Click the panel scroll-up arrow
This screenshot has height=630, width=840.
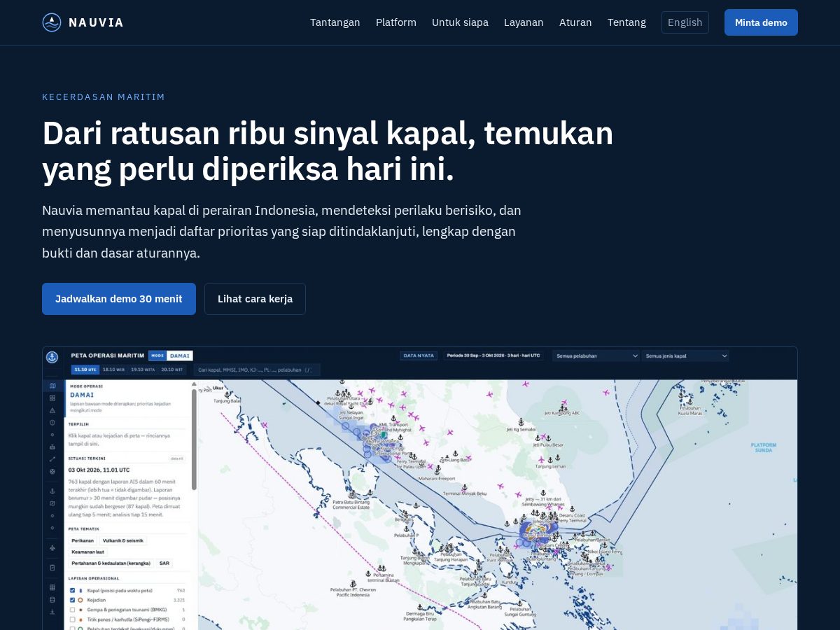tap(194, 384)
